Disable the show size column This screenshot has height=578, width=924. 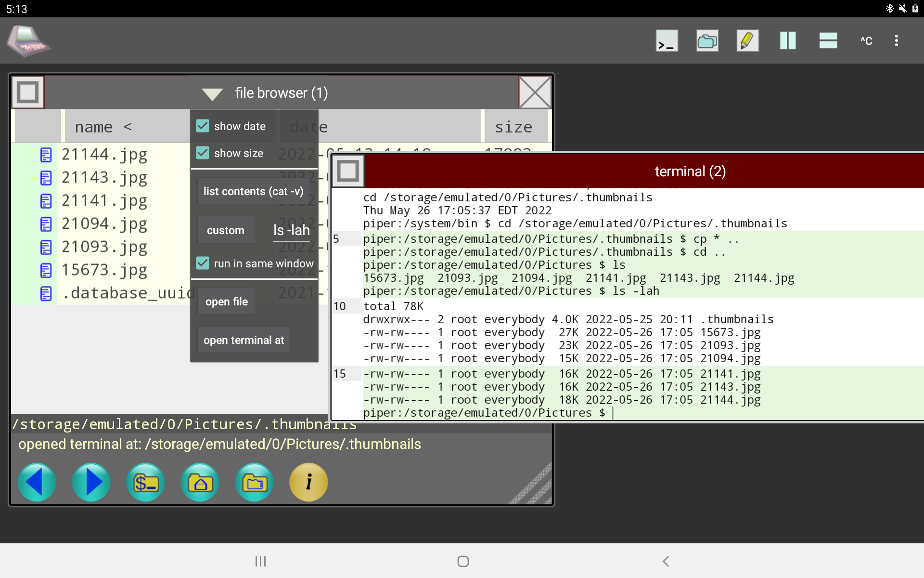202,153
